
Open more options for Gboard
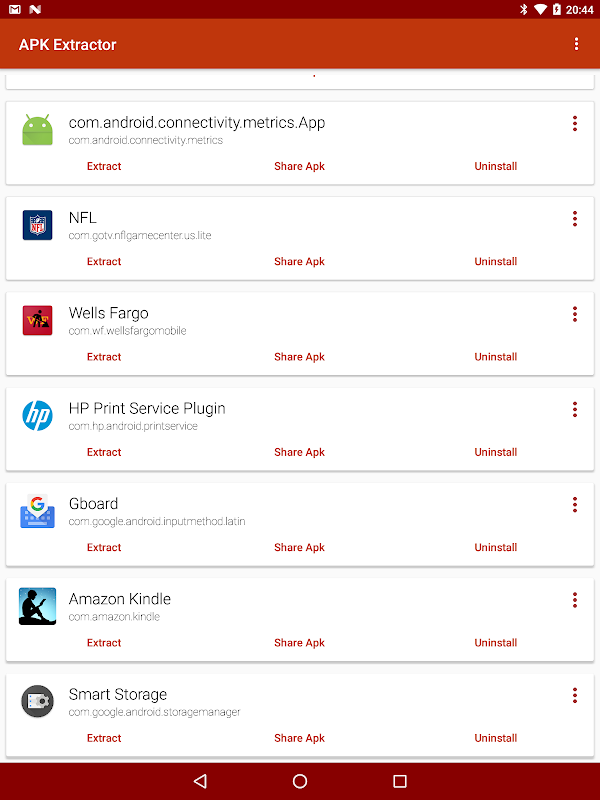click(575, 505)
